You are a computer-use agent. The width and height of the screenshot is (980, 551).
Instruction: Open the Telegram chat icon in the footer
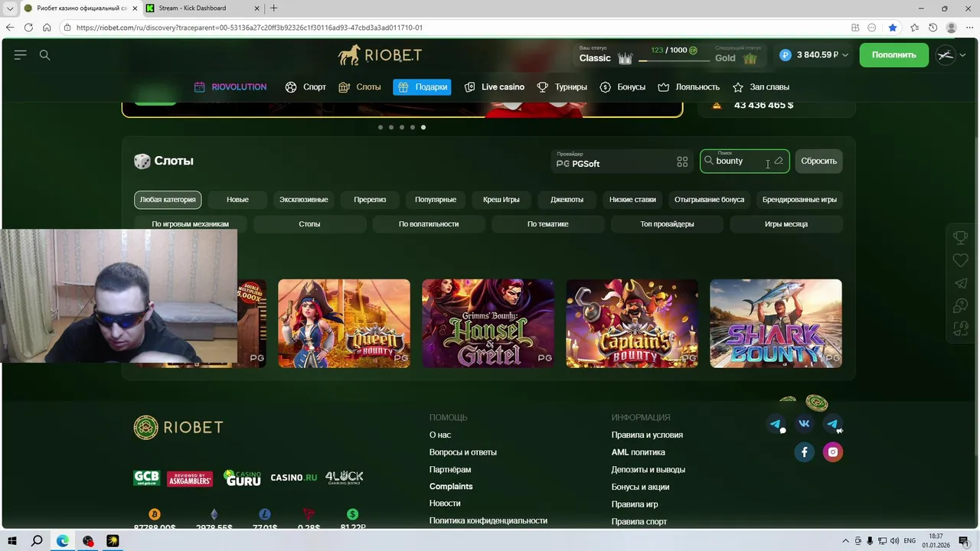coord(776,423)
